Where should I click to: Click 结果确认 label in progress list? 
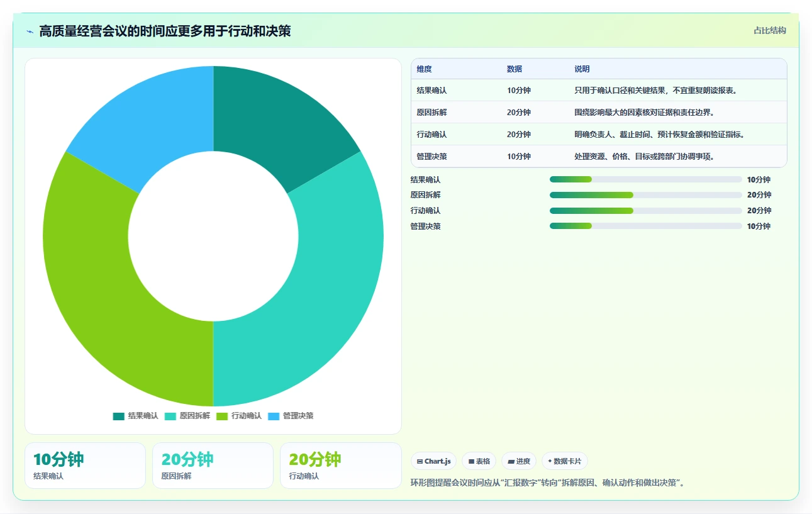pos(426,180)
